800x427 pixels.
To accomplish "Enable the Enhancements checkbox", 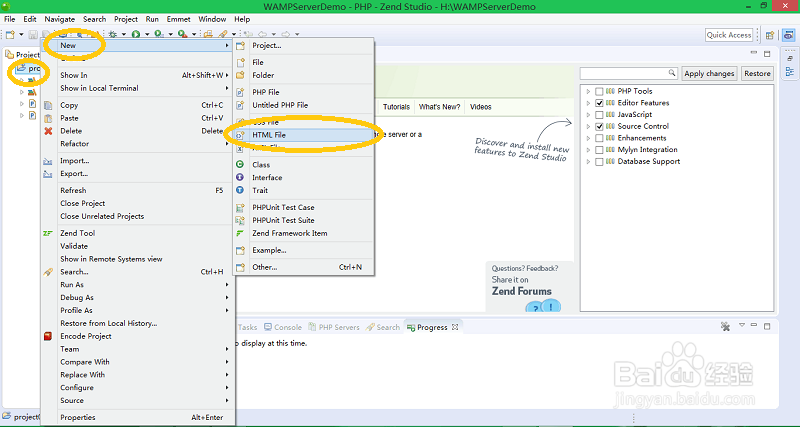I will pyautogui.click(x=599, y=138).
